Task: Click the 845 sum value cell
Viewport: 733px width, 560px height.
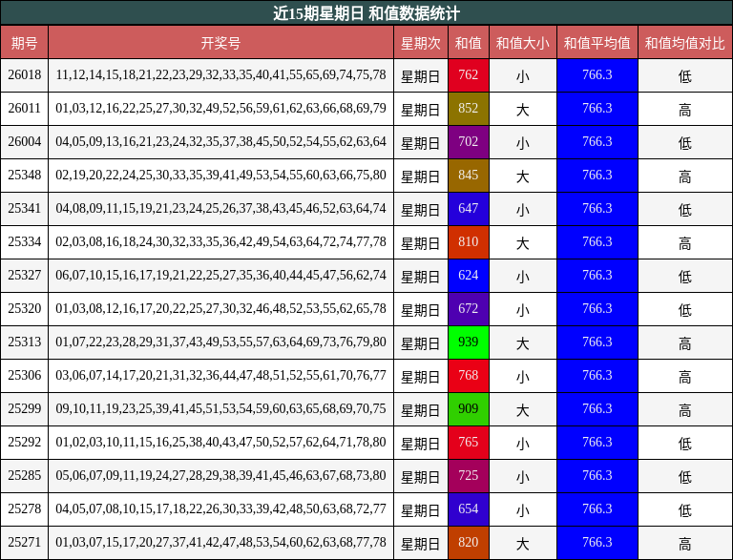Action: point(469,176)
